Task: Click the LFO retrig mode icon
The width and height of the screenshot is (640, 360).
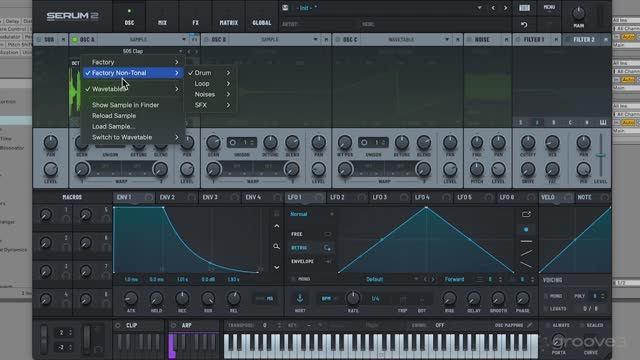Action: pos(327,248)
